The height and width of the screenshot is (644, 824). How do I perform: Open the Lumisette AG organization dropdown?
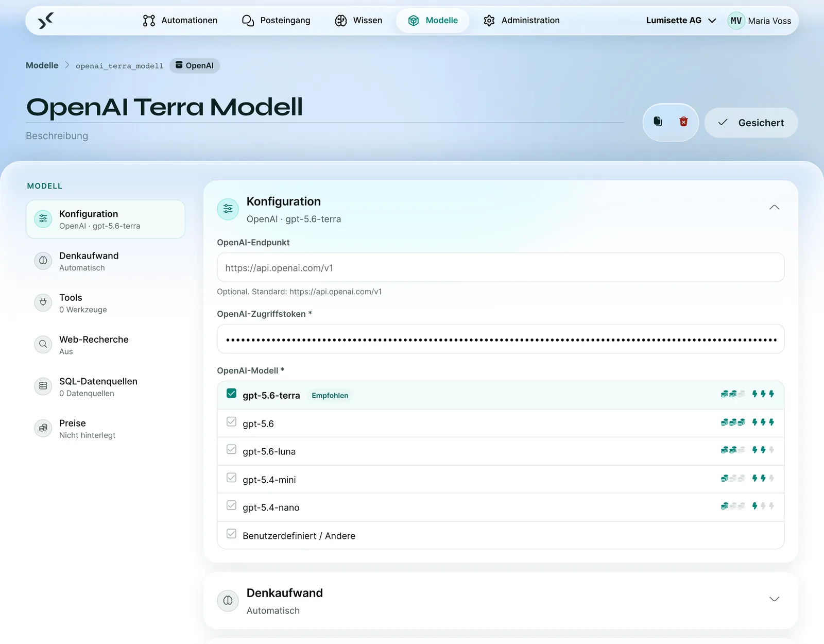681,21
